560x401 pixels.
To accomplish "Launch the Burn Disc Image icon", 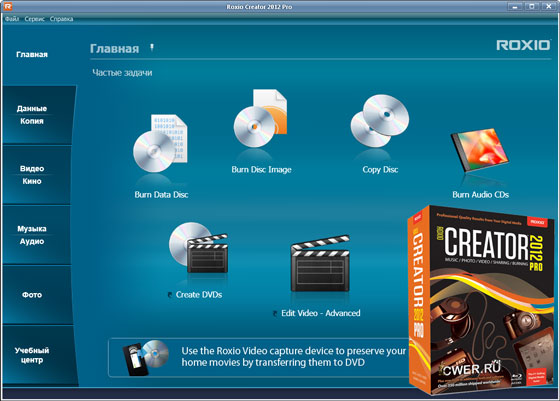I will click(260, 119).
